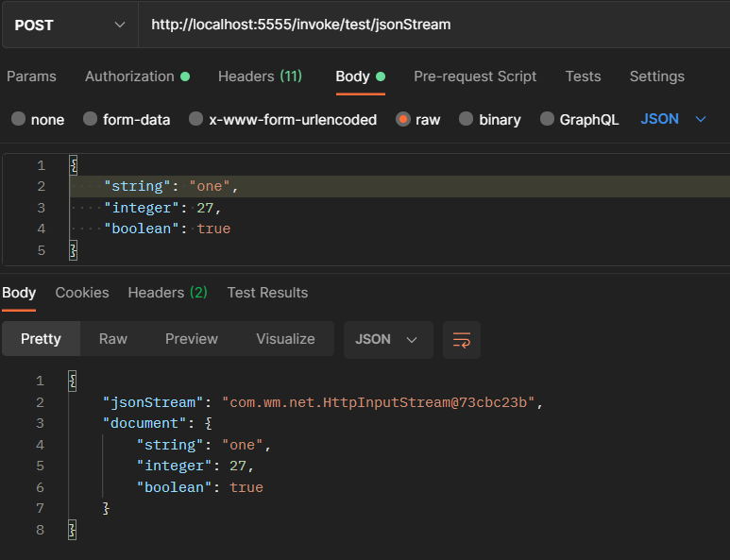Switch to the Authorization tab
This screenshot has height=560, width=730.
137,76
